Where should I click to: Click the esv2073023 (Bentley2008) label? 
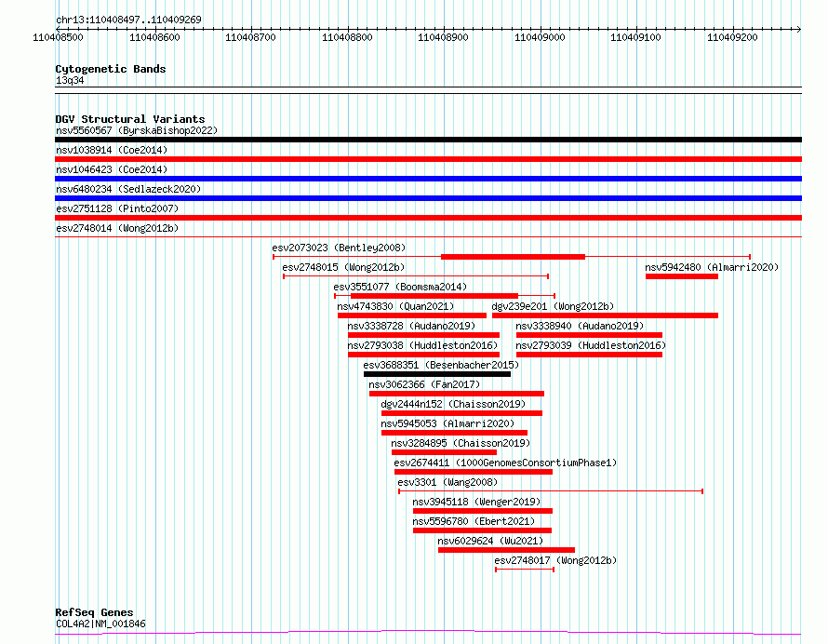pyautogui.click(x=339, y=248)
